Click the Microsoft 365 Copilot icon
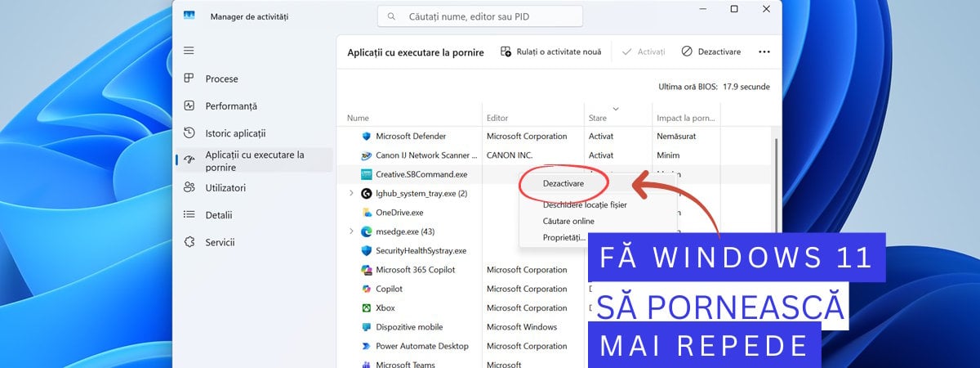The height and width of the screenshot is (368, 980). point(367,270)
